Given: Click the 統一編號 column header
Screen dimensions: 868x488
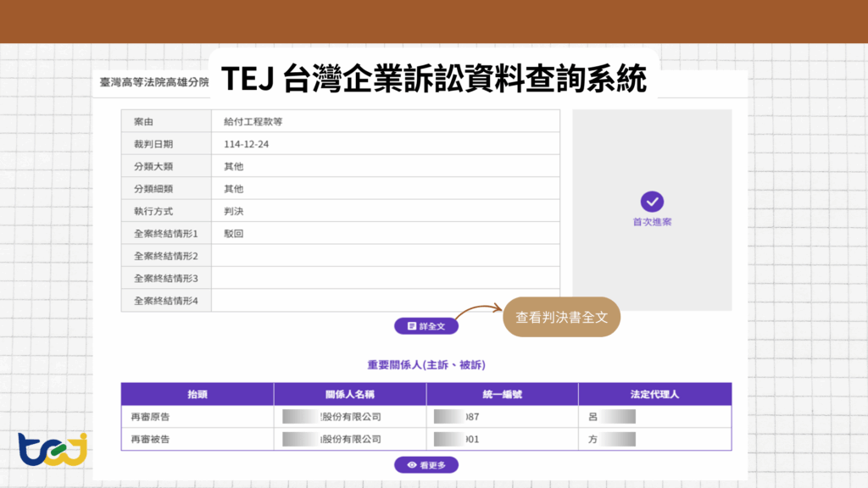Looking at the screenshot, I should click(502, 394).
